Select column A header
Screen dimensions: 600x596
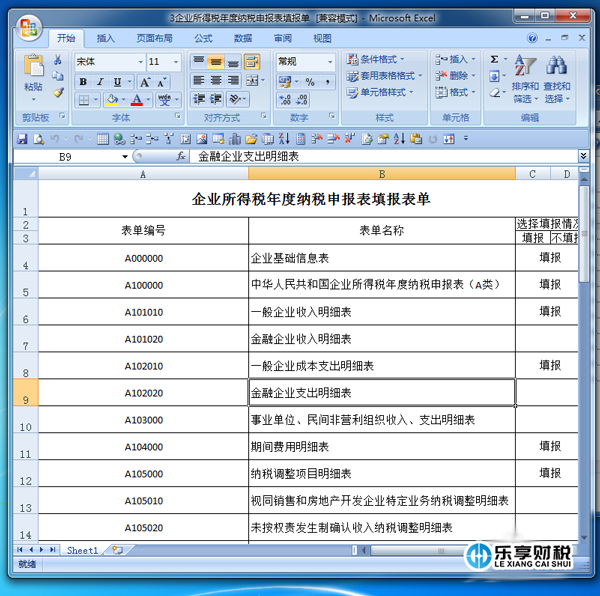pos(143,174)
